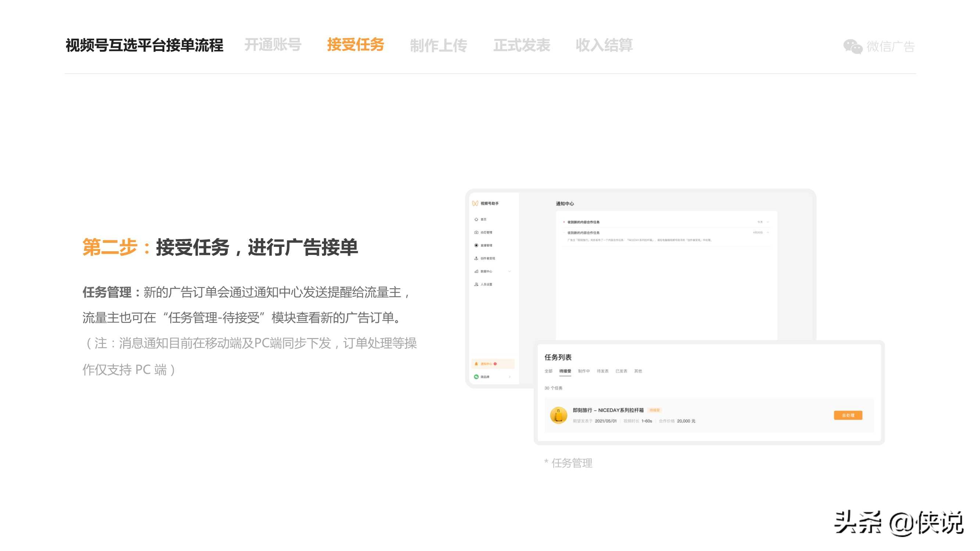Image resolution: width=980 pixels, height=551 pixels.
Task: Click the * 任务管理 caption
Action: 568,463
